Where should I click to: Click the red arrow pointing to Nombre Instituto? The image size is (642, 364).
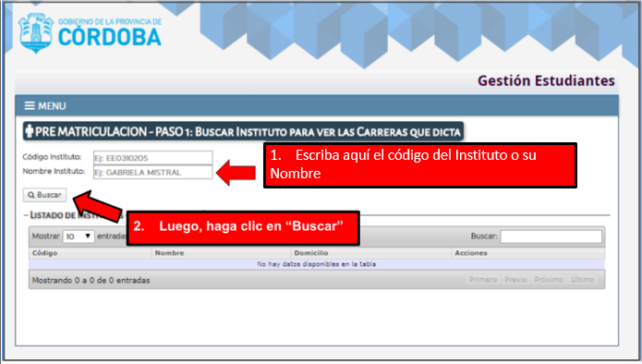(236, 173)
